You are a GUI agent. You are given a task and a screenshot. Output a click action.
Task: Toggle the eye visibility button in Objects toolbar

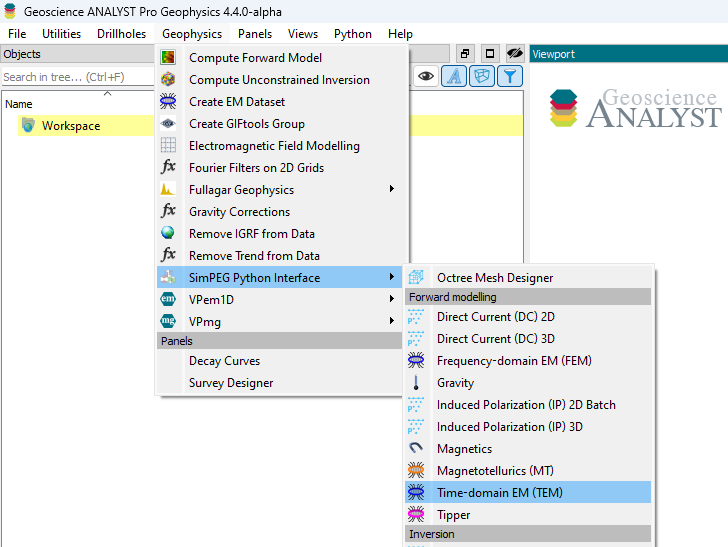(427, 76)
